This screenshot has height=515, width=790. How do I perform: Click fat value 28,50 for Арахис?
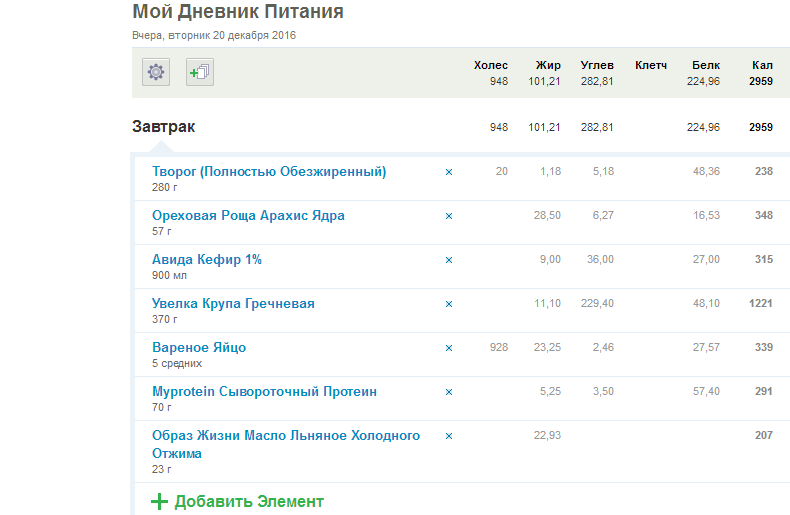click(547, 215)
